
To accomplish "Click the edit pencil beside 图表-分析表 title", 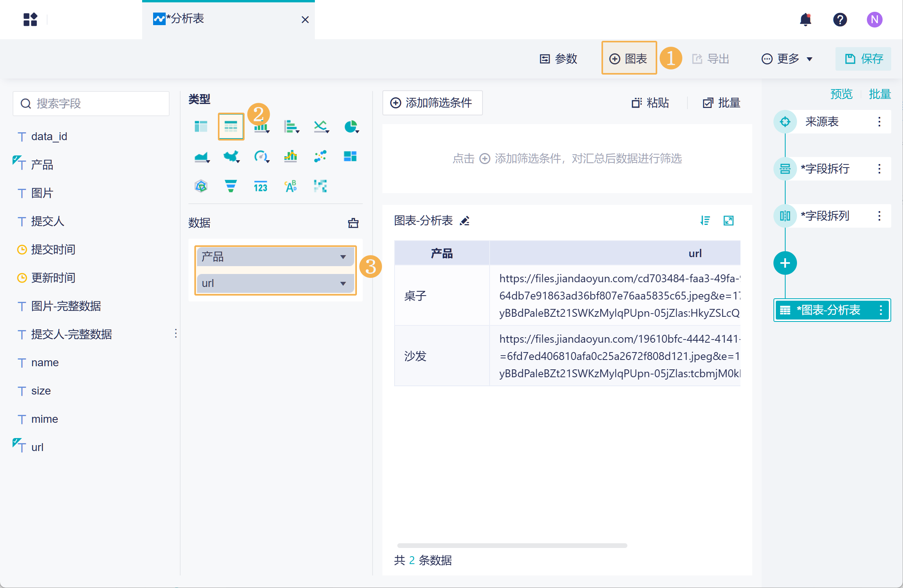I will tap(465, 221).
